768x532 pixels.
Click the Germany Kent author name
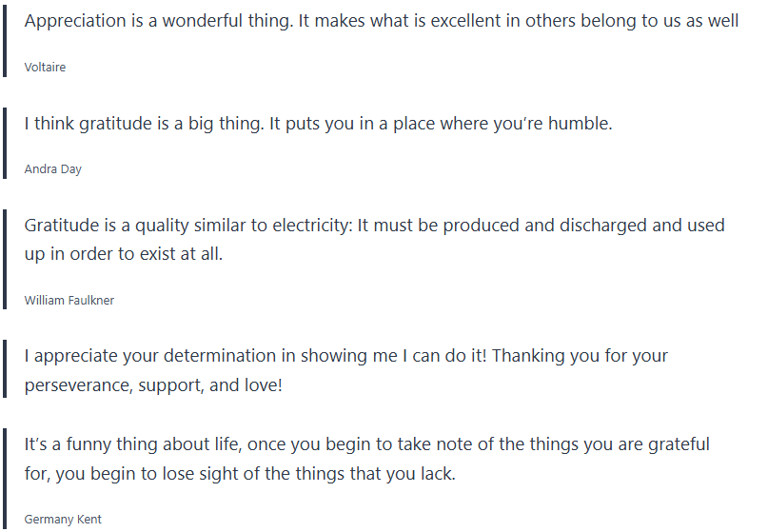tap(63, 520)
